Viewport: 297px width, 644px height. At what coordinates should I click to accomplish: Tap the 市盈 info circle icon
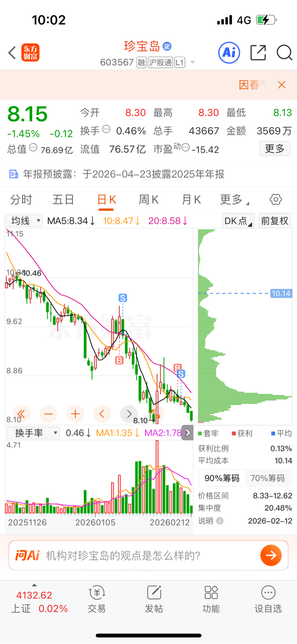(x=186, y=148)
